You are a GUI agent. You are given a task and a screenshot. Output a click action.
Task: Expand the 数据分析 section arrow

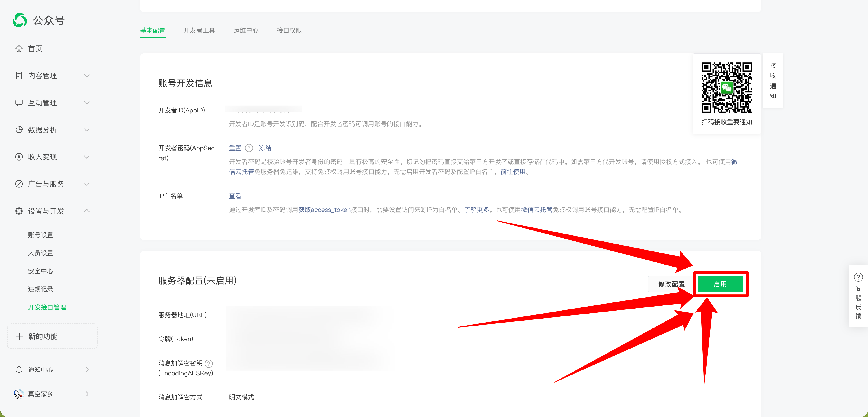pos(87,130)
